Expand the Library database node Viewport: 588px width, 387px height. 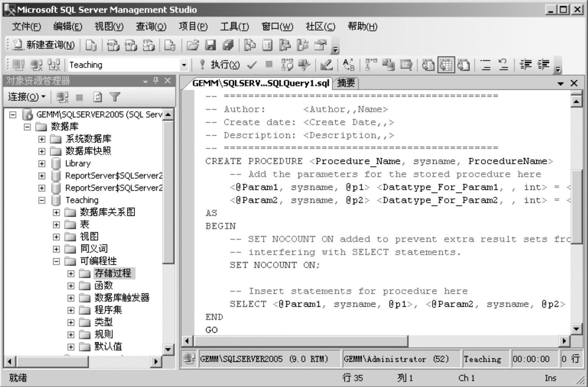tap(42, 163)
